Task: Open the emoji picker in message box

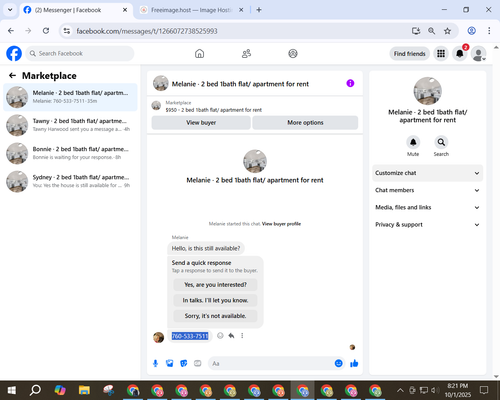Action: (338, 363)
